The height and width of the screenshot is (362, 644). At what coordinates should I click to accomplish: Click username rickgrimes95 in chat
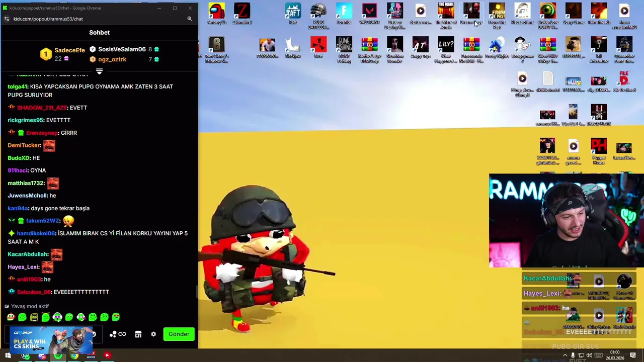pyautogui.click(x=25, y=120)
